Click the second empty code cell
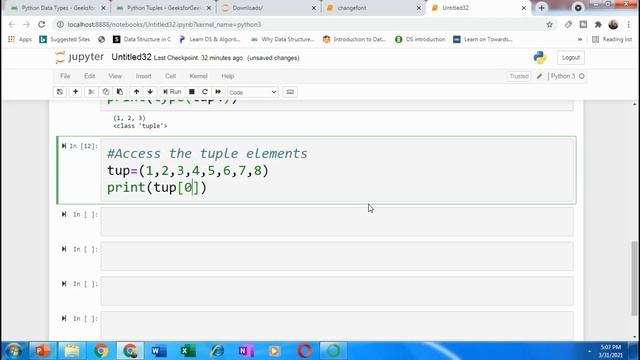 [x=337, y=256]
